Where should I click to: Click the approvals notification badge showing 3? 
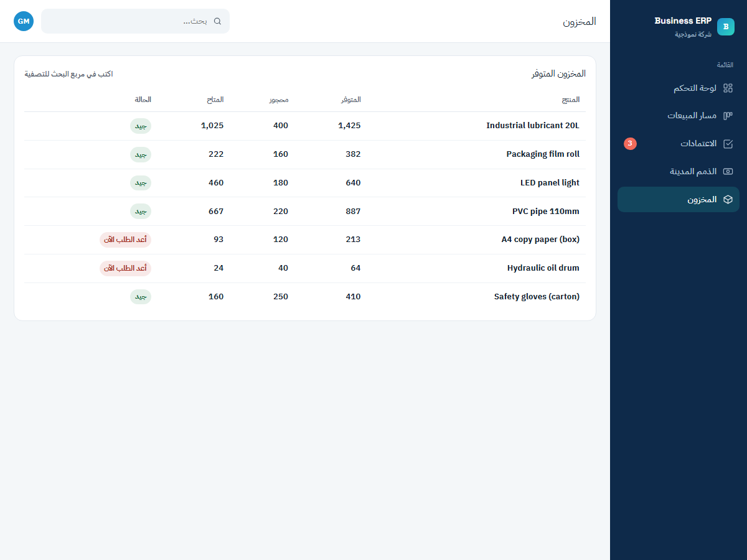630,144
